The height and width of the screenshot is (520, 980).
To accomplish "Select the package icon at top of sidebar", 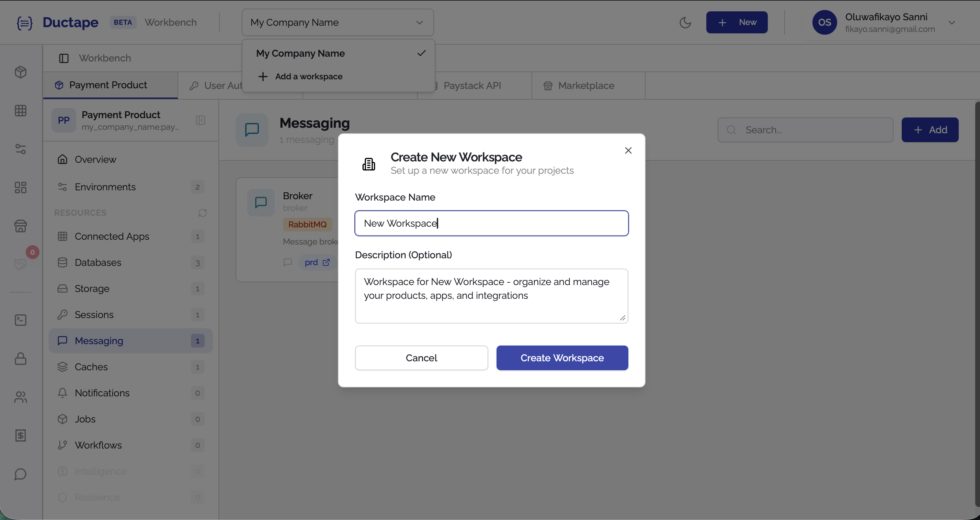I will 21,72.
